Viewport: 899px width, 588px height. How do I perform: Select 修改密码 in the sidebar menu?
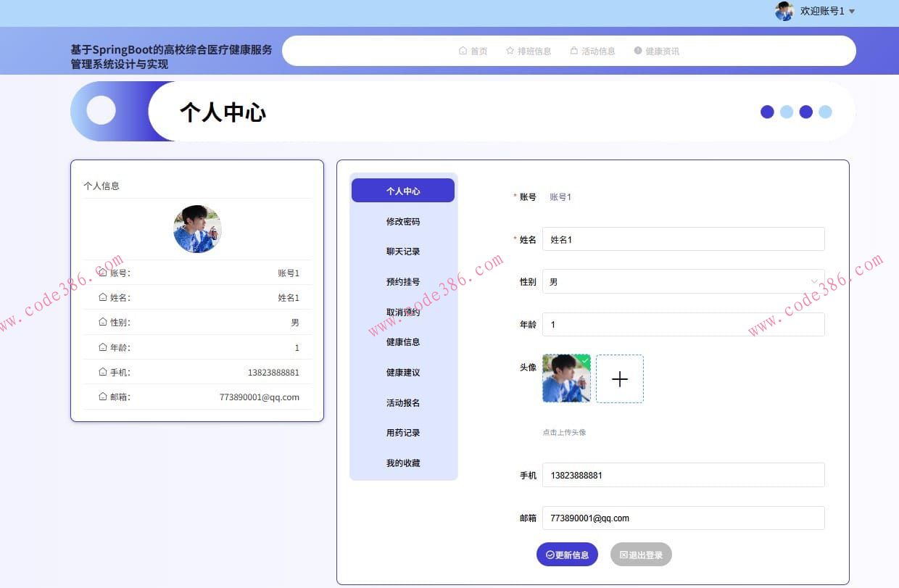pyautogui.click(x=403, y=221)
